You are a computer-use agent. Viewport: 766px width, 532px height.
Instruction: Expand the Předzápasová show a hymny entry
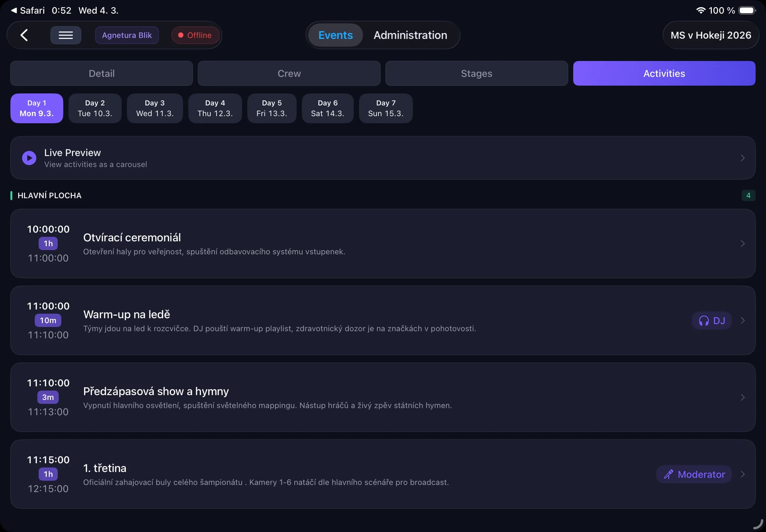click(x=743, y=397)
